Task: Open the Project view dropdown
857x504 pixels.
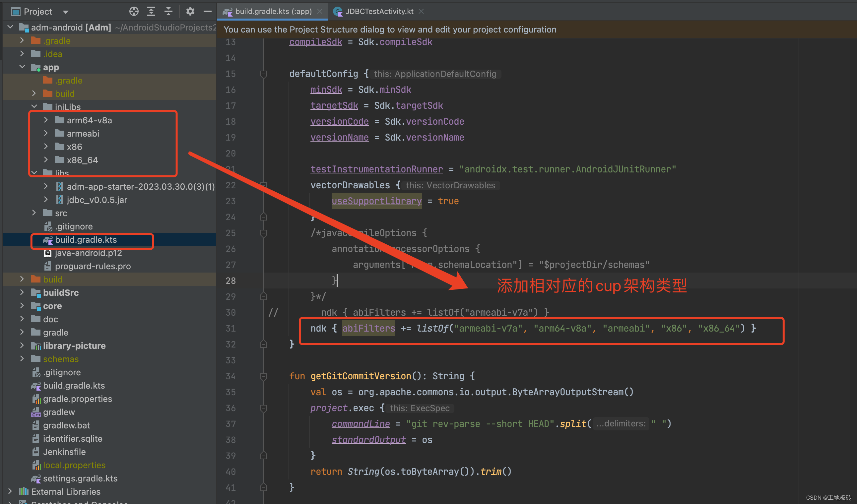Action: 66,12
